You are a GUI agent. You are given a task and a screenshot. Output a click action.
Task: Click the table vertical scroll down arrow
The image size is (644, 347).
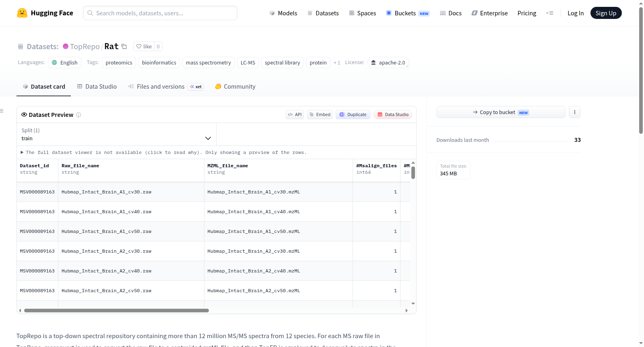tap(413, 303)
